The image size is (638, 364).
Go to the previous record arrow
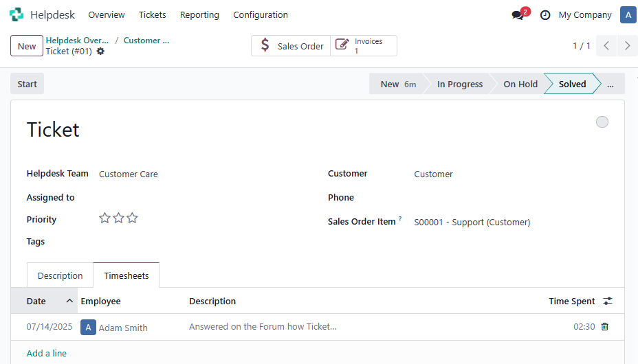coord(606,46)
